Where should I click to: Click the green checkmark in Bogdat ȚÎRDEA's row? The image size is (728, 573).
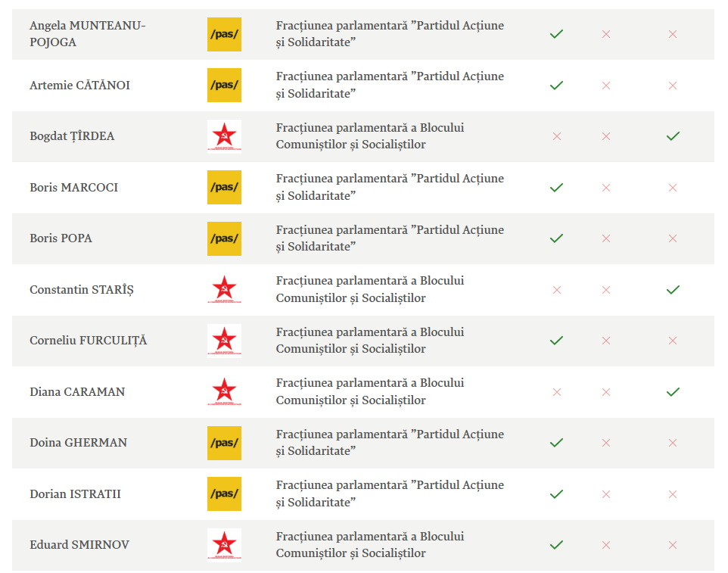(x=673, y=136)
